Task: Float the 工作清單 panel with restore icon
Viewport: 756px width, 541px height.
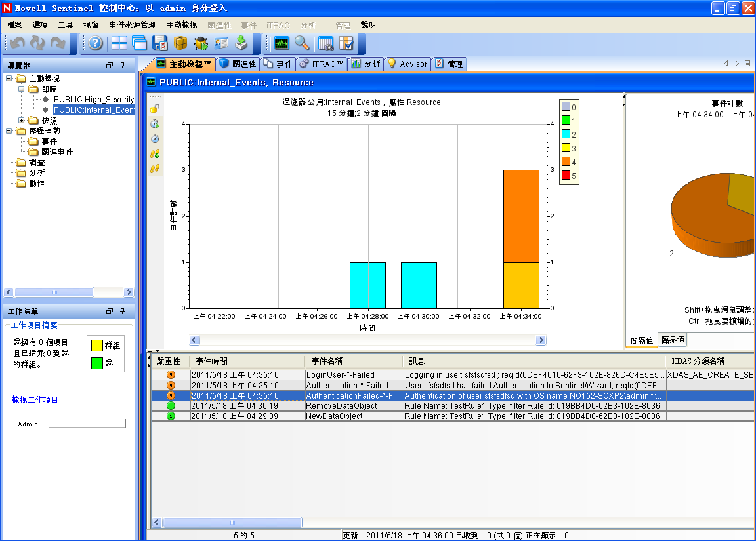Action: pyautogui.click(x=110, y=311)
